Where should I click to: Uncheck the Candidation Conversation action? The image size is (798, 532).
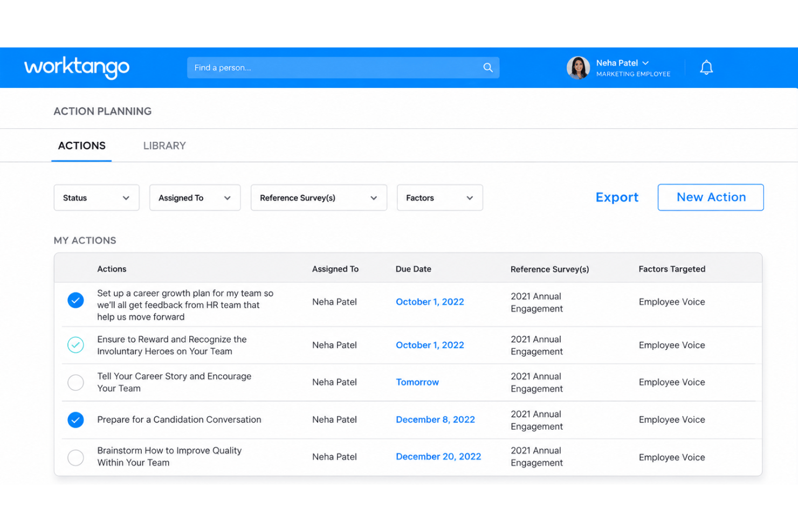[75, 419]
